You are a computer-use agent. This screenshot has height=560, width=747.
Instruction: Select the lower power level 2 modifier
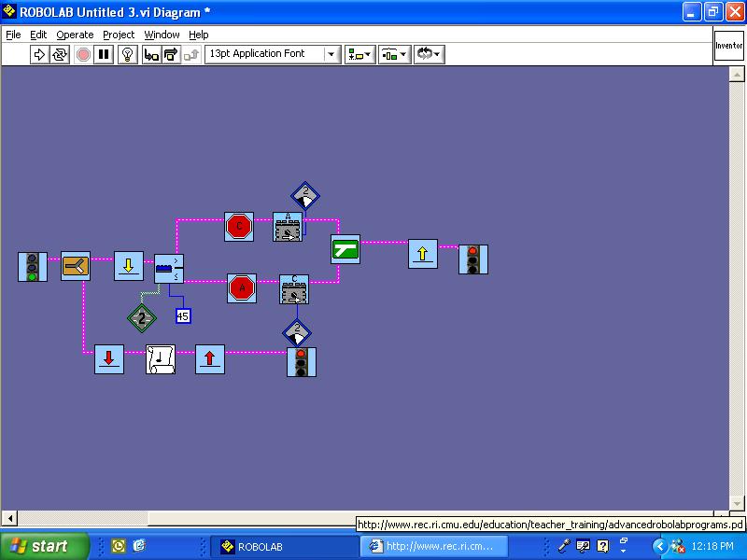[x=297, y=332]
